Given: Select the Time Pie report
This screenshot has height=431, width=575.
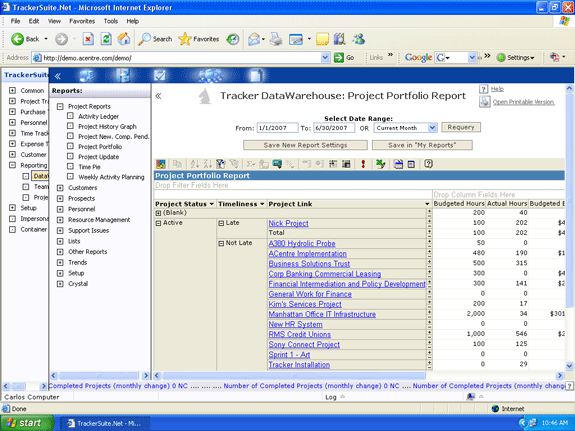Looking at the screenshot, I should click(x=89, y=167).
